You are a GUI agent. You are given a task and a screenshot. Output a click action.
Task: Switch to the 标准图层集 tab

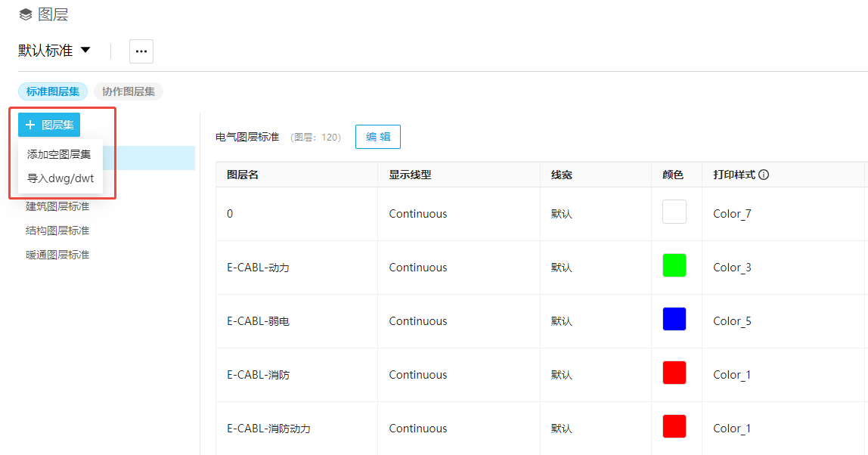pos(53,91)
